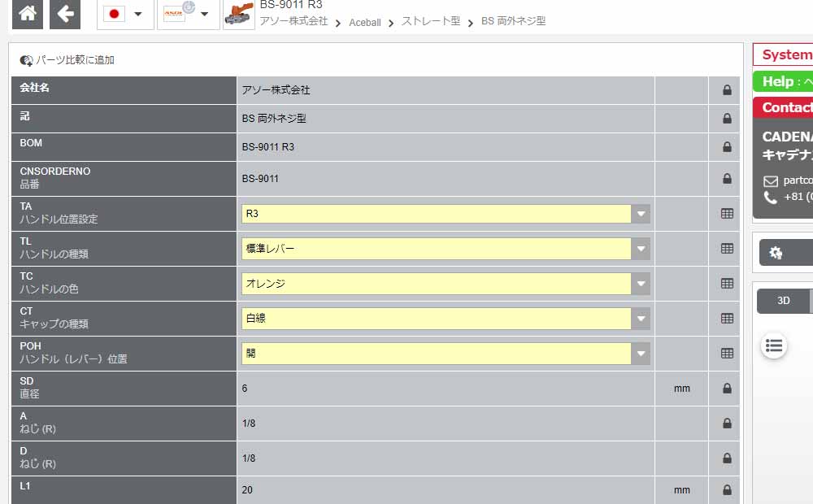Click the red Contact button

click(x=783, y=107)
